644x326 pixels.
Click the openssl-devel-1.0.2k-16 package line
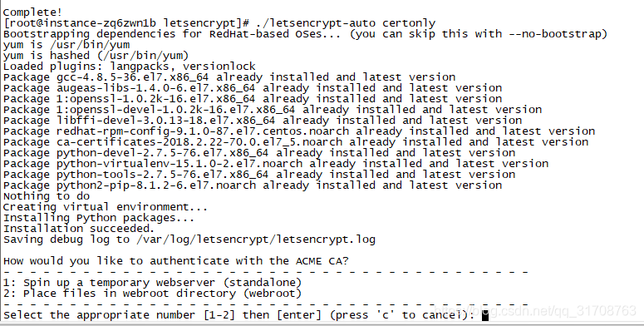click(273, 109)
